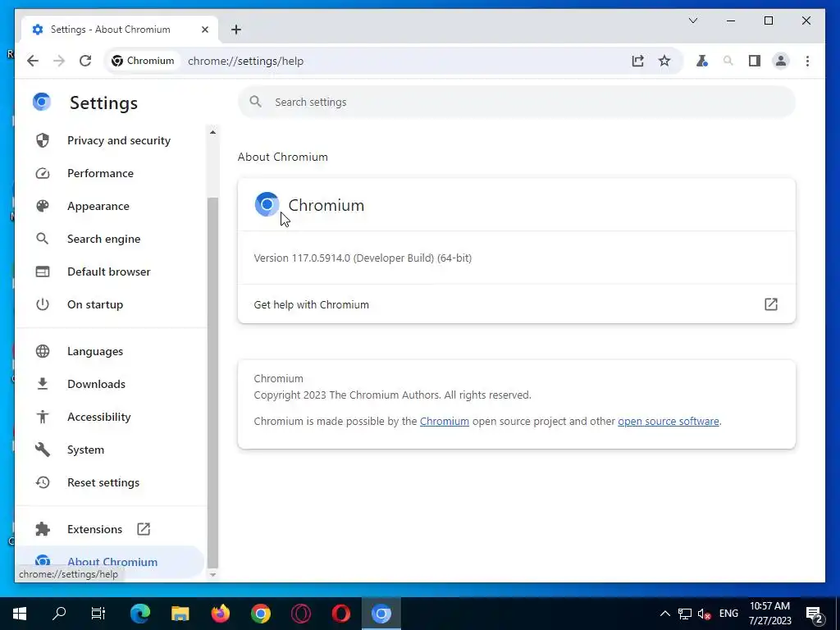Screen dimensions: 840x630
Task: Open Privacy and security settings
Action: [x=111, y=140]
